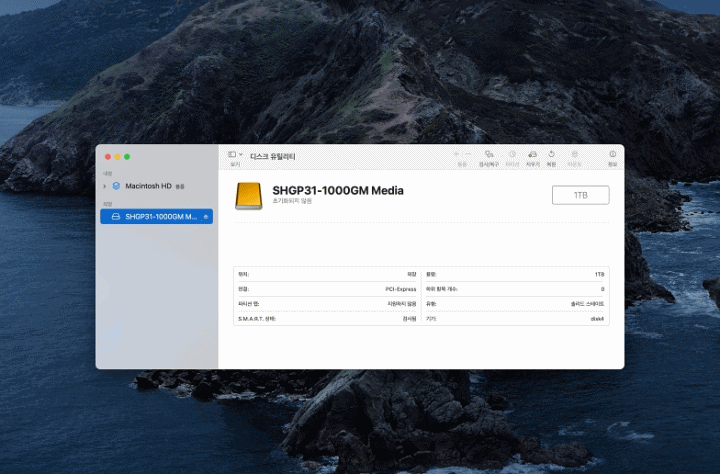720x474 pixels.
Task: Eject the SHGP31-1000GM disk via eject icon
Action: [x=206, y=217]
